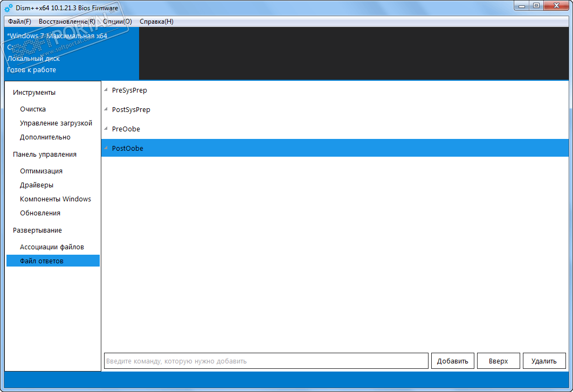Close the Dism++ window

[556, 6]
